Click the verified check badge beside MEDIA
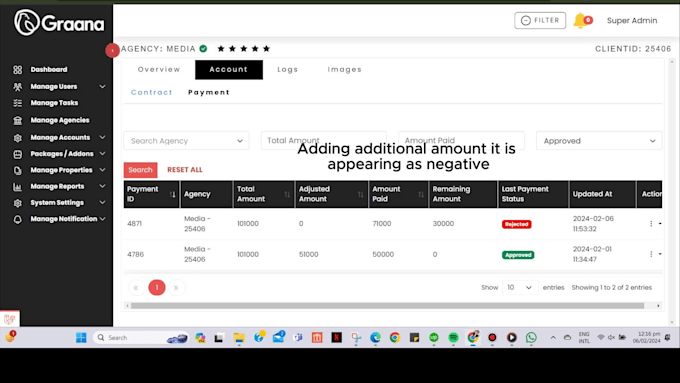This screenshot has width=680, height=383. pyautogui.click(x=203, y=49)
